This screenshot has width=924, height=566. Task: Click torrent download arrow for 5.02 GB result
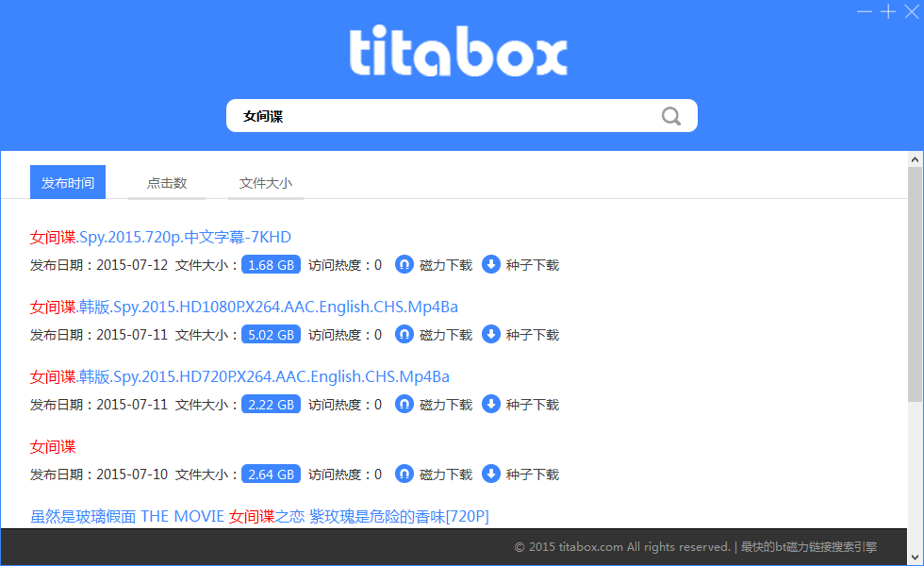click(x=491, y=334)
